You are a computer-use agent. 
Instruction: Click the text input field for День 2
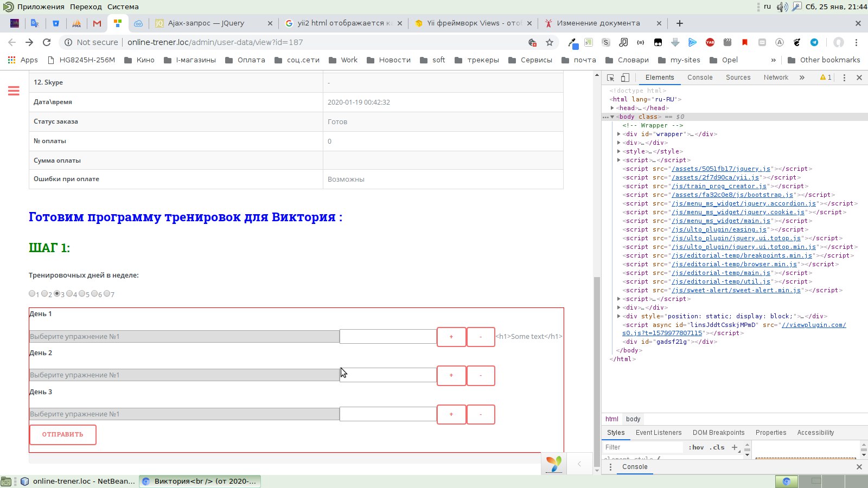[x=388, y=375]
